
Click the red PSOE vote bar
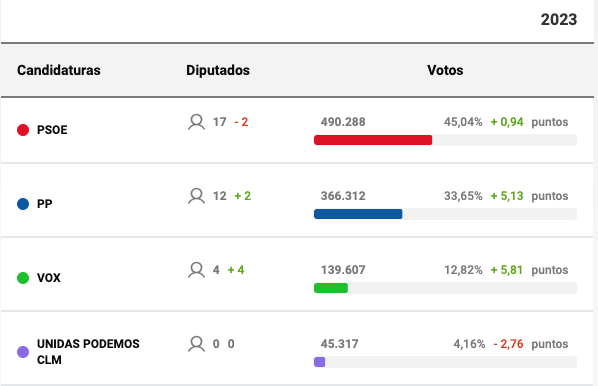tap(373, 140)
